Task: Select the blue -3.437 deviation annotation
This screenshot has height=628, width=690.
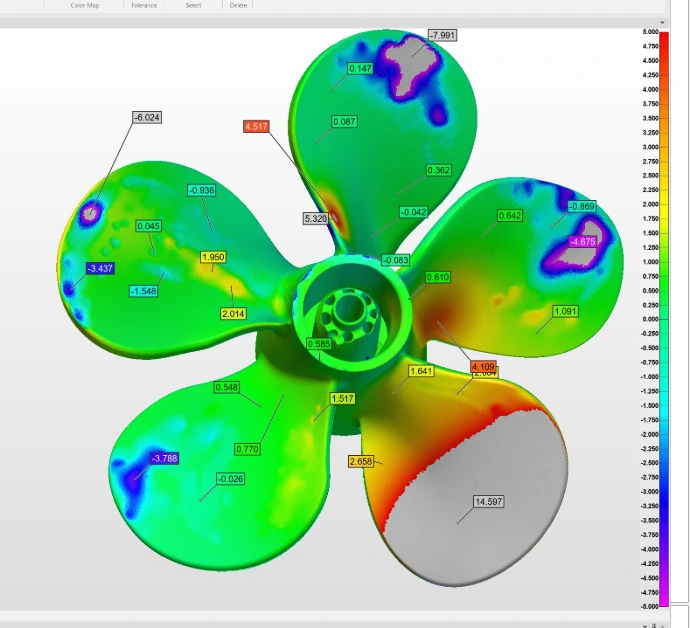Action: [x=101, y=268]
